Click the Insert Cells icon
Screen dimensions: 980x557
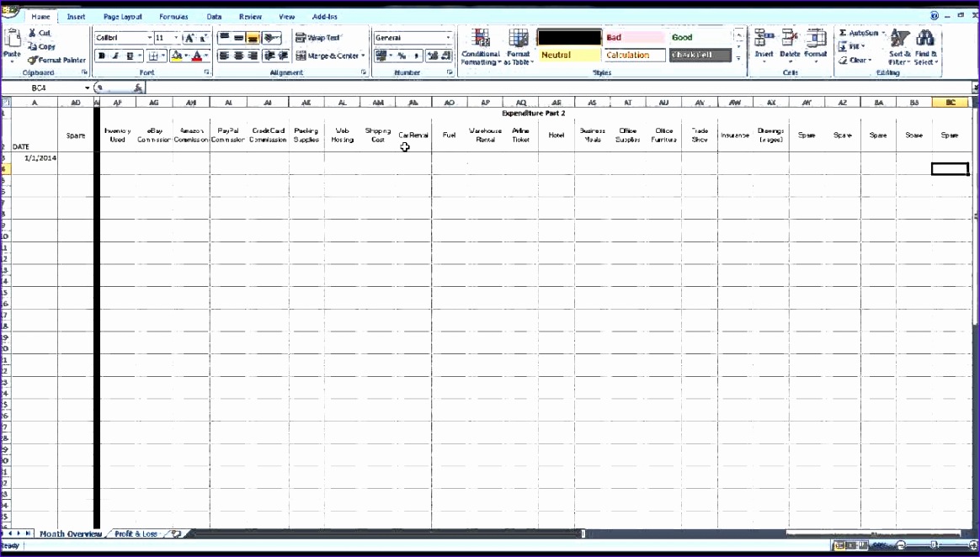point(764,42)
